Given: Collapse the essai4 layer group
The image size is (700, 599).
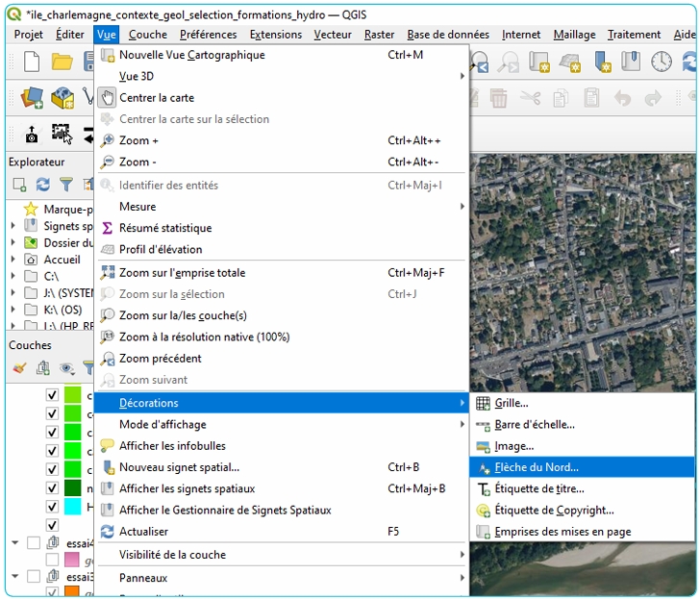Looking at the screenshot, I should point(14,543).
